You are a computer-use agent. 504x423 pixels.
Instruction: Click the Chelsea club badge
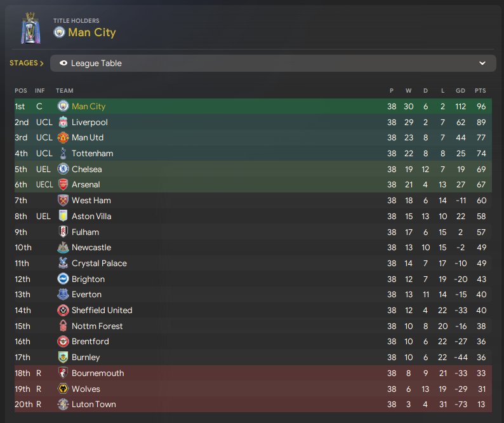(63, 169)
